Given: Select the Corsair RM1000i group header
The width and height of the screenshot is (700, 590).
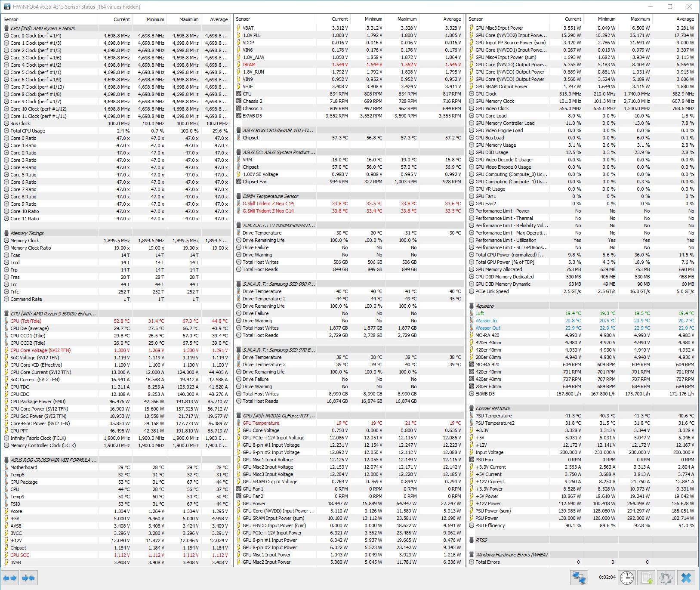Looking at the screenshot, I should pyautogui.click(x=582, y=408).
